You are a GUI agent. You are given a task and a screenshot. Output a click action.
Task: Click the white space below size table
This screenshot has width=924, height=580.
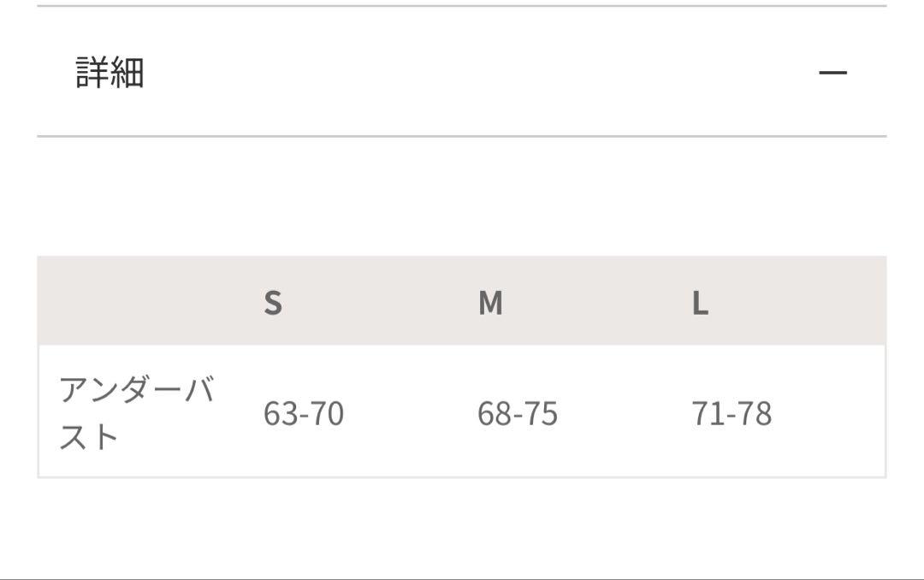click(462, 528)
